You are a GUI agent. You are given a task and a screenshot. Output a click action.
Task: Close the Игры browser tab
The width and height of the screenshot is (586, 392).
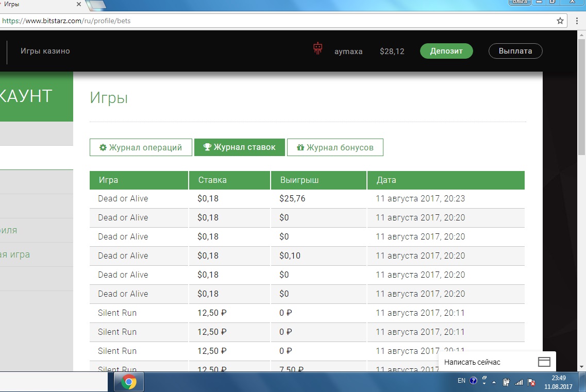coord(78,4)
